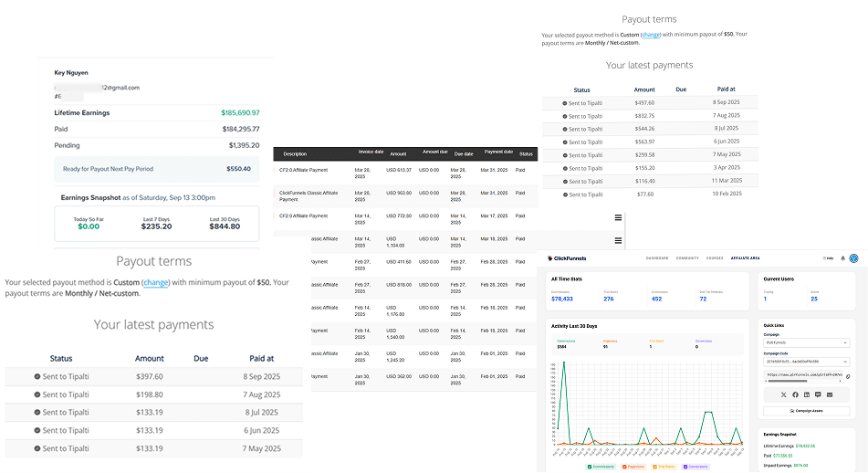Switch to the Community tab in ClickFunnels
Image resolution: width=868 pixels, height=473 pixels.
click(x=687, y=258)
